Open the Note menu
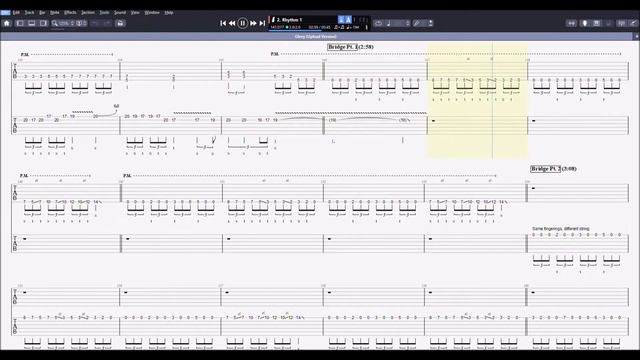640x360 pixels. pos(54,13)
